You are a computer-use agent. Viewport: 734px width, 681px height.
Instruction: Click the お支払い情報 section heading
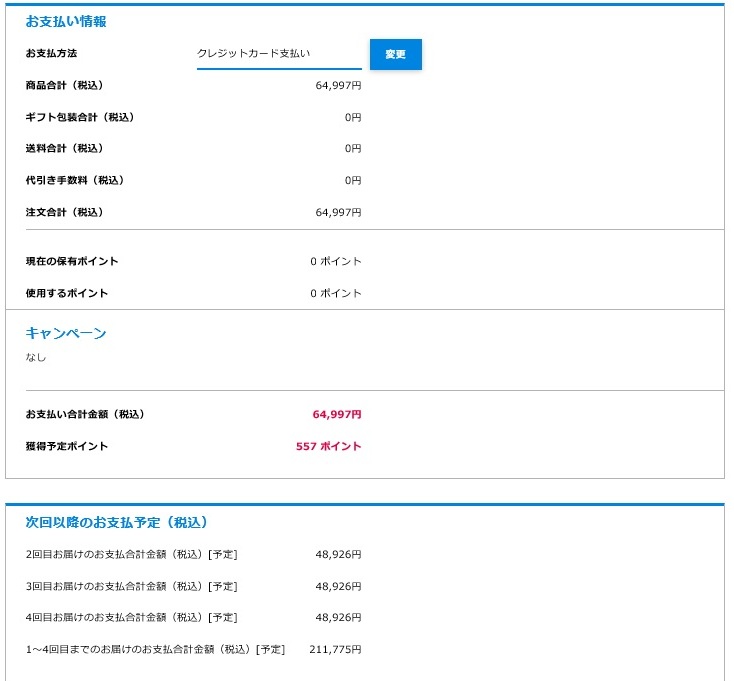point(66,22)
